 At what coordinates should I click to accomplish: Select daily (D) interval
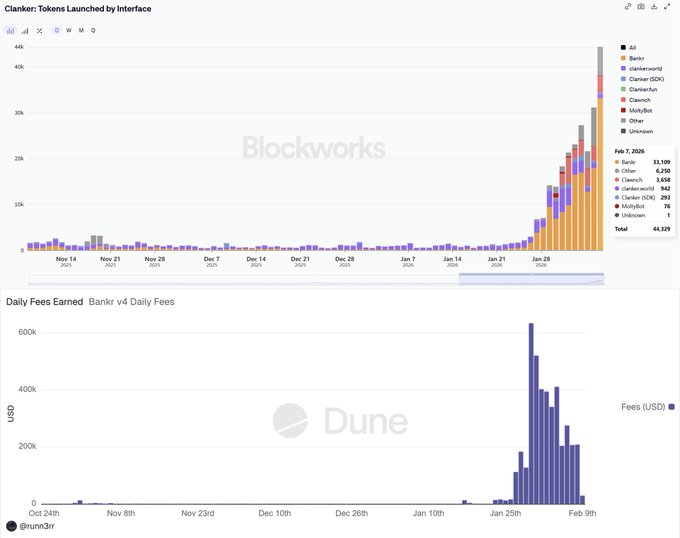[56, 30]
